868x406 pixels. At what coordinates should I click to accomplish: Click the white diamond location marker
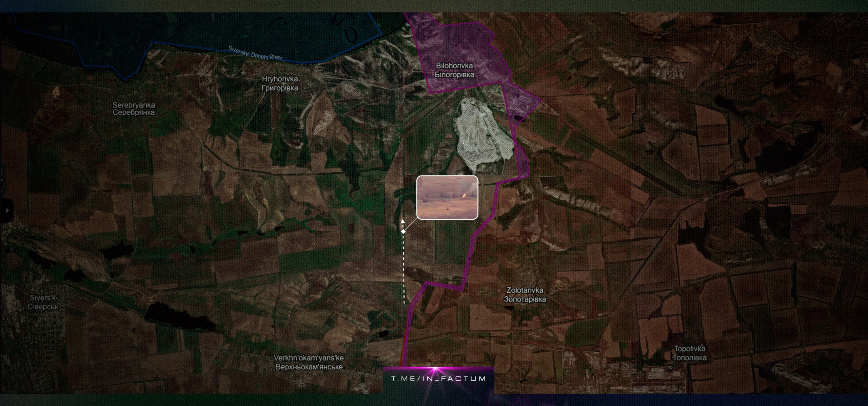pos(403,232)
